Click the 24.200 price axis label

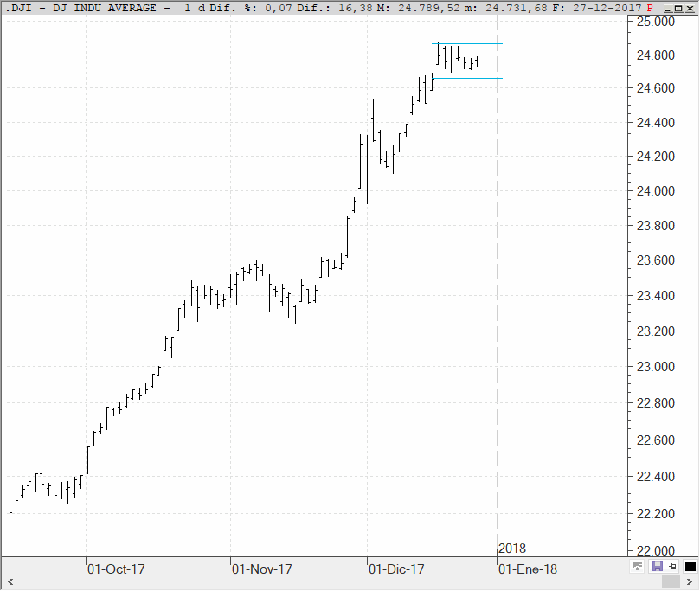click(655, 157)
